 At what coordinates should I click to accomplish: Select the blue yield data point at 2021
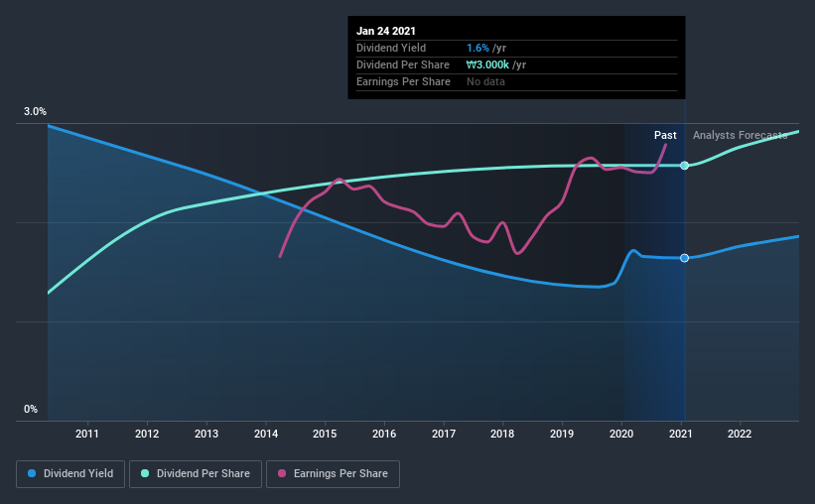pyautogui.click(x=685, y=258)
